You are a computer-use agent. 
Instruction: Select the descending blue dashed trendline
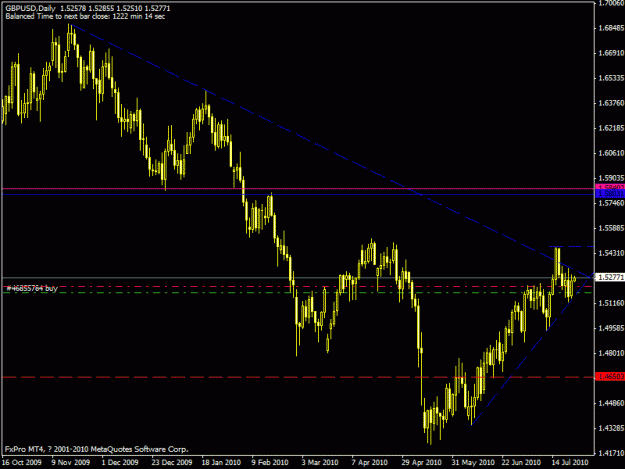point(331,151)
